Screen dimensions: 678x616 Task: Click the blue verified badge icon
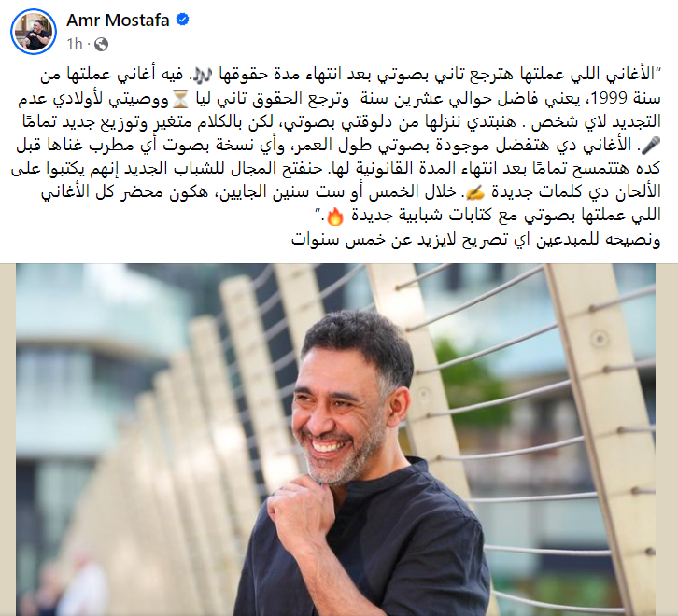[183, 20]
